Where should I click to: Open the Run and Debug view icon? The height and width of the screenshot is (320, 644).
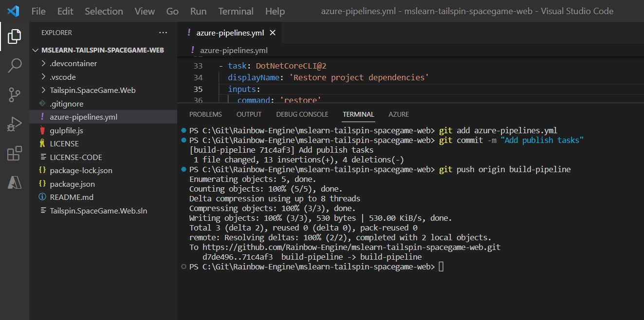[15, 124]
